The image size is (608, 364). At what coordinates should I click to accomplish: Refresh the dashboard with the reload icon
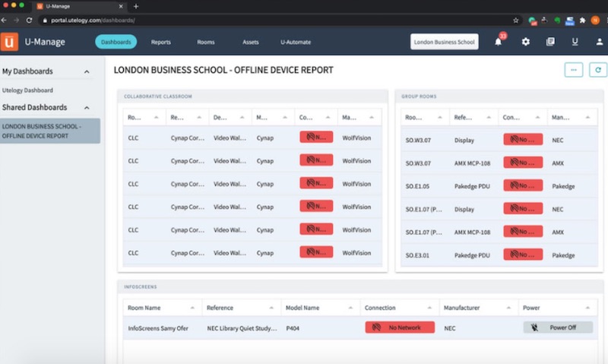click(x=598, y=70)
